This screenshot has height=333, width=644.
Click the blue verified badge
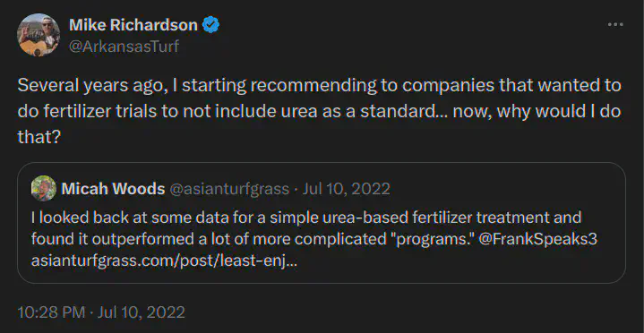point(211,25)
